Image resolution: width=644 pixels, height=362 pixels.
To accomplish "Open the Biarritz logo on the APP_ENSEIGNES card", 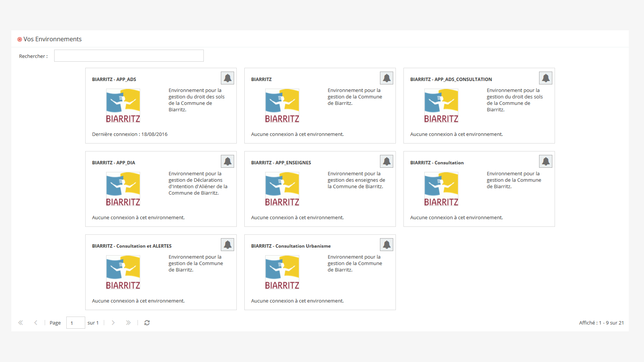I will pyautogui.click(x=282, y=189).
